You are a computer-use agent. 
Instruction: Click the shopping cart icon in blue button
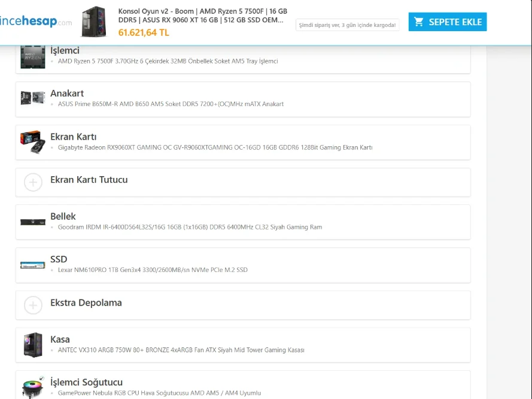(419, 22)
